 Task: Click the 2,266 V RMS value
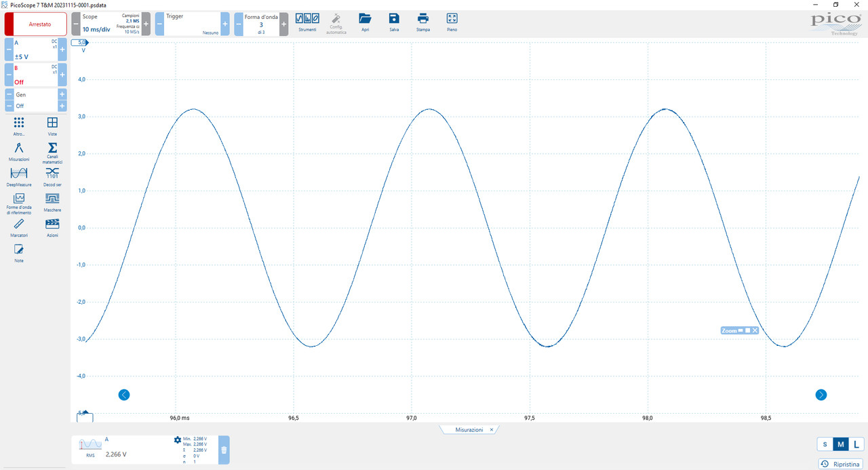(x=115, y=454)
